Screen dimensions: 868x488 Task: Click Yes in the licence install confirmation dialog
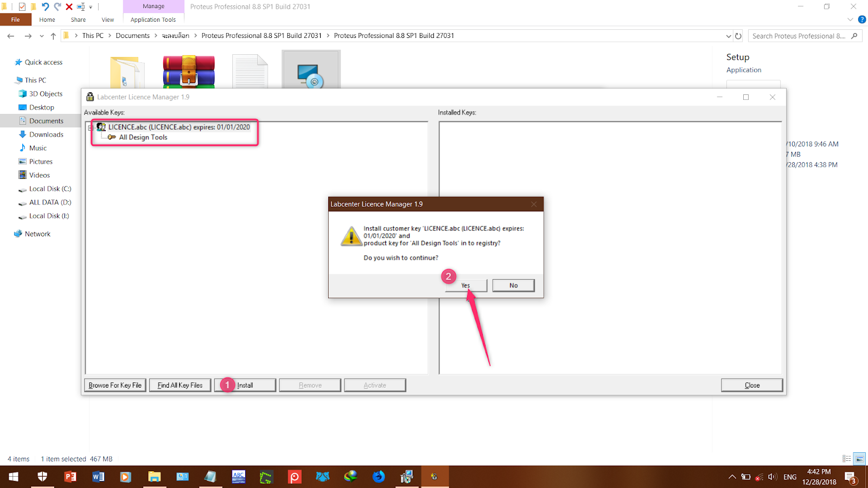466,285
